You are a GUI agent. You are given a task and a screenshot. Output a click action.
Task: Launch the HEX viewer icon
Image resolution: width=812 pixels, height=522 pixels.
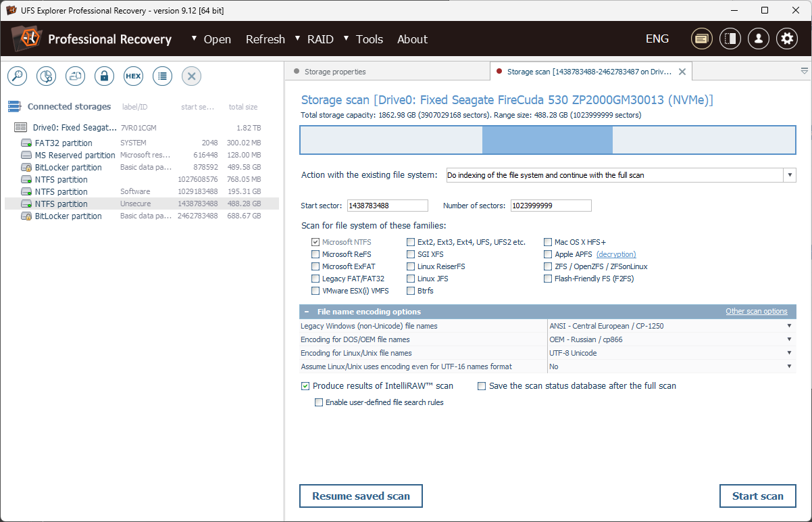133,76
